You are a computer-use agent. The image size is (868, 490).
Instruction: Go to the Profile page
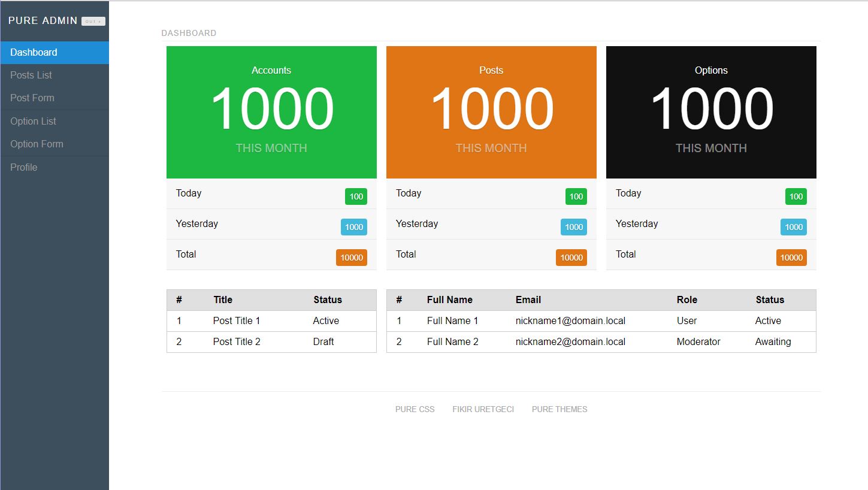(55, 167)
